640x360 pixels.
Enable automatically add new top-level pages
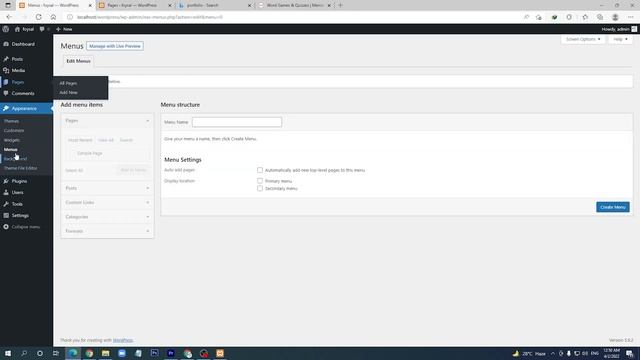pos(260,170)
